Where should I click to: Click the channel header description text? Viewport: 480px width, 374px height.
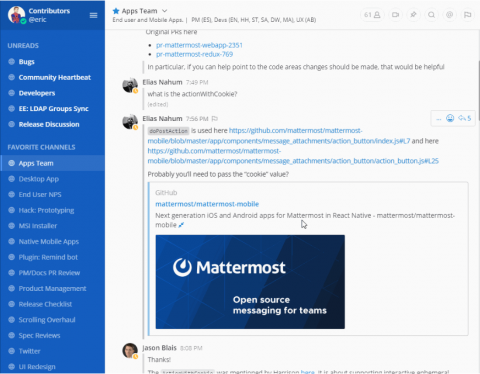coord(214,20)
